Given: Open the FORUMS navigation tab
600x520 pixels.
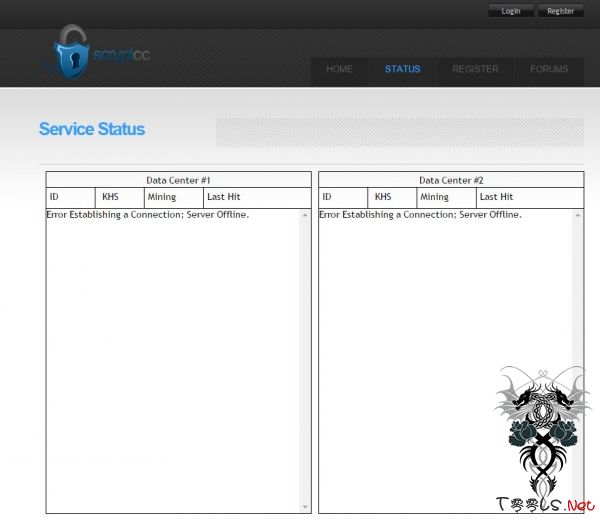Looking at the screenshot, I should point(549,70).
